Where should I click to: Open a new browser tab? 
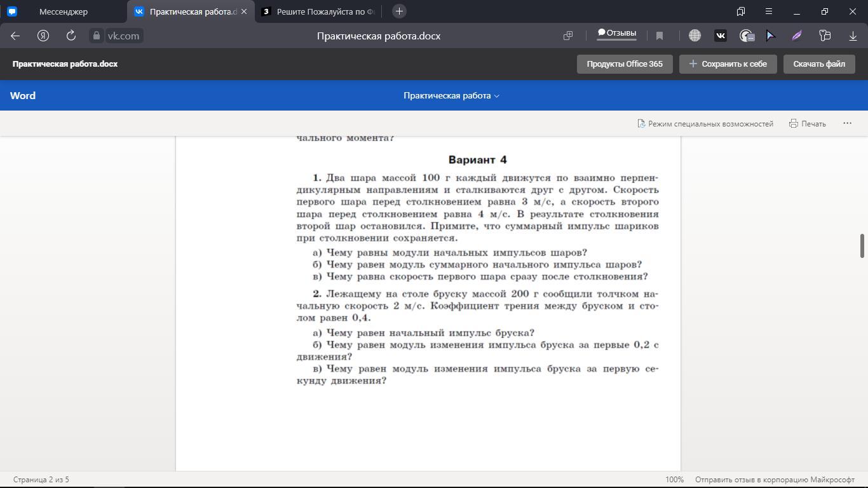(399, 11)
